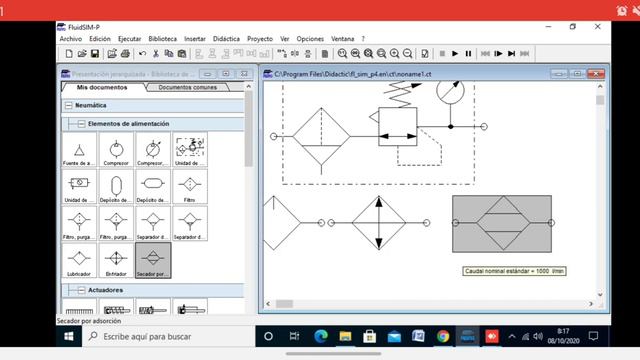Open Mail app from taskbar
Image resolution: width=640 pixels, height=360 pixels.
[x=394, y=336]
